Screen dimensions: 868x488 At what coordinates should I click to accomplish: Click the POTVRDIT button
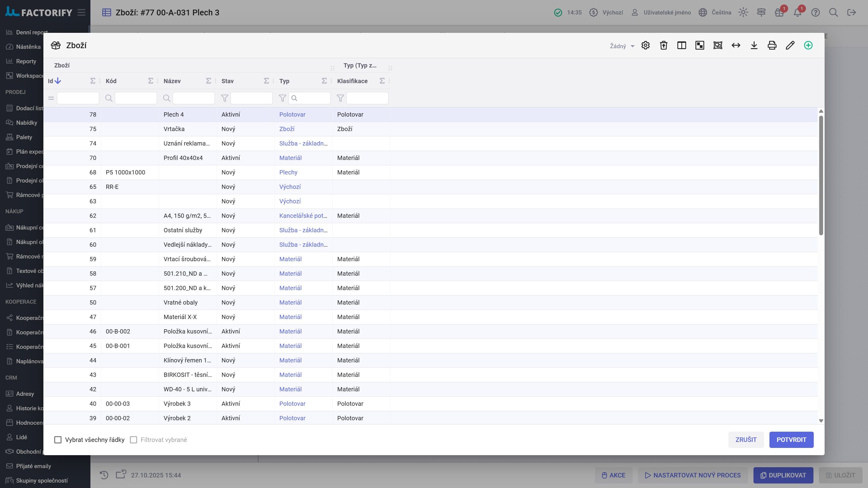point(791,440)
